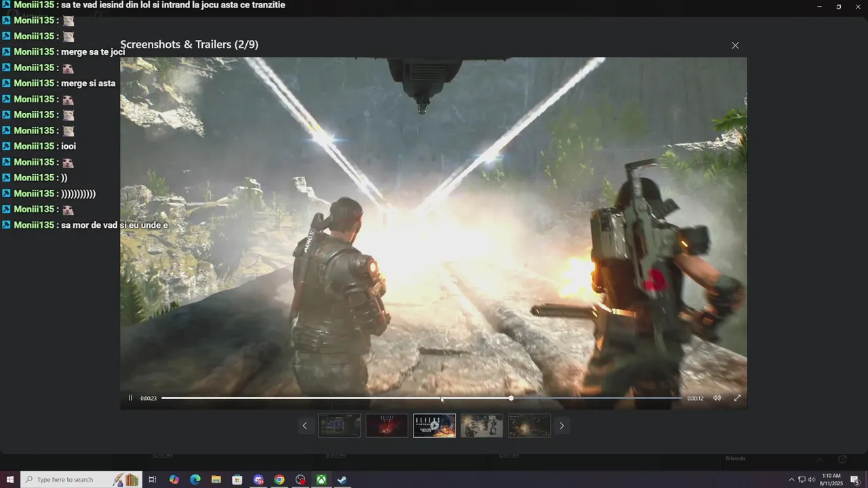Open Microsoft Edge from the taskbar
Image resolution: width=868 pixels, height=488 pixels.
tap(195, 480)
